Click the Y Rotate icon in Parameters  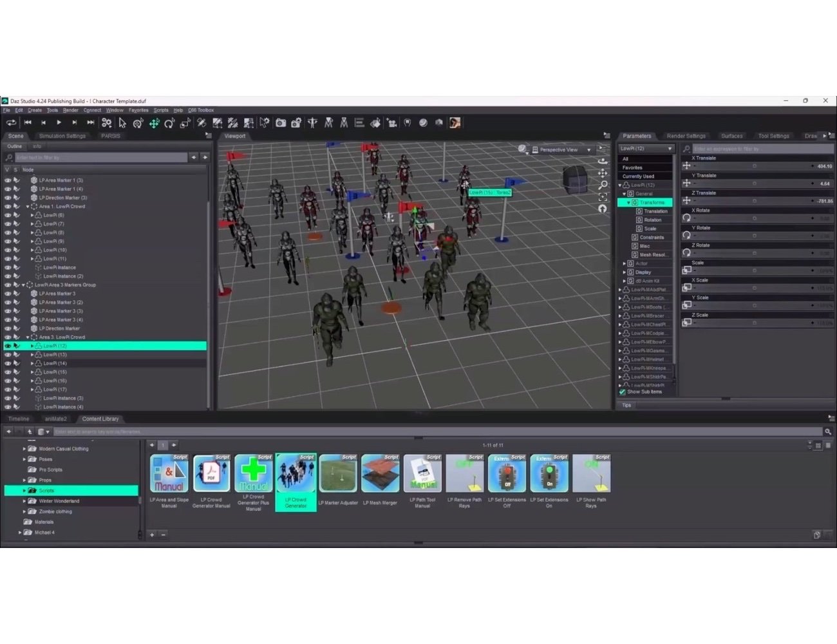tap(688, 235)
